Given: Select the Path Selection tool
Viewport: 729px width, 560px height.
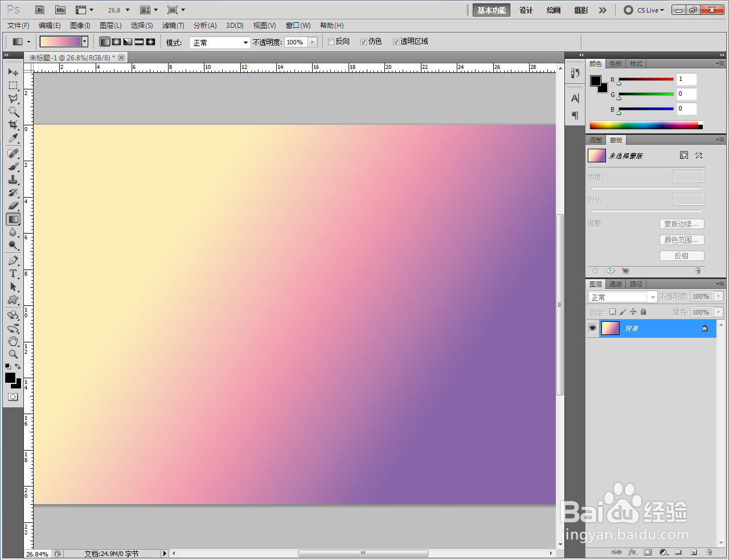Looking at the screenshot, I should [13, 287].
